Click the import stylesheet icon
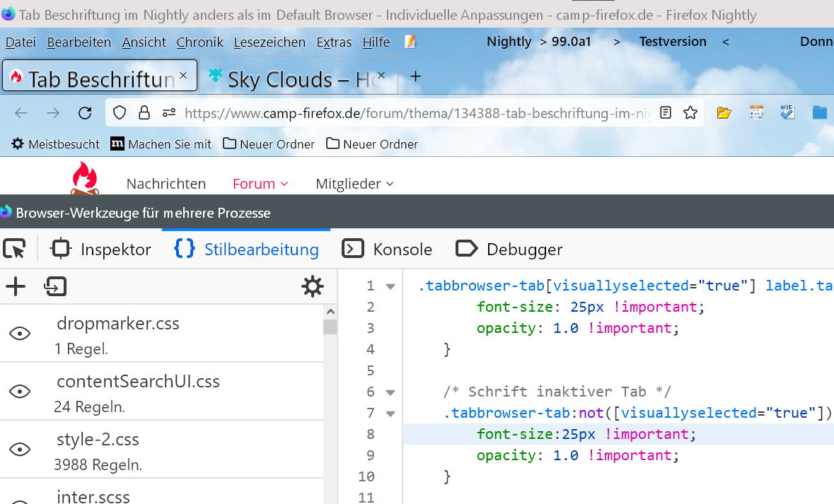The image size is (834, 504). 55,286
